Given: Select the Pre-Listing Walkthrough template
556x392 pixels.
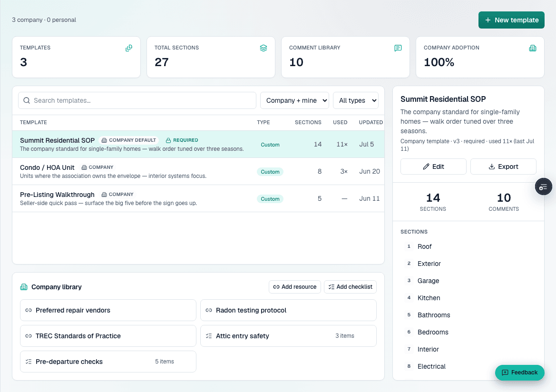Looking at the screenshot, I should coord(198,198).
